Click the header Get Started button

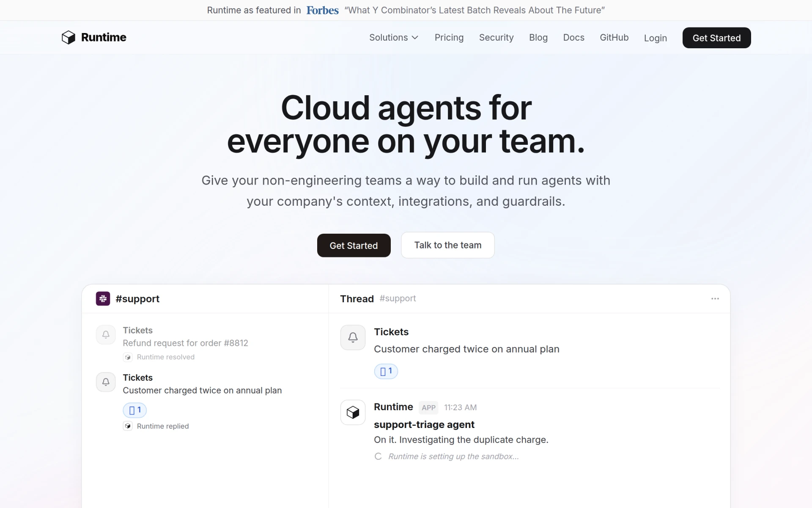(x=716, y=38)
